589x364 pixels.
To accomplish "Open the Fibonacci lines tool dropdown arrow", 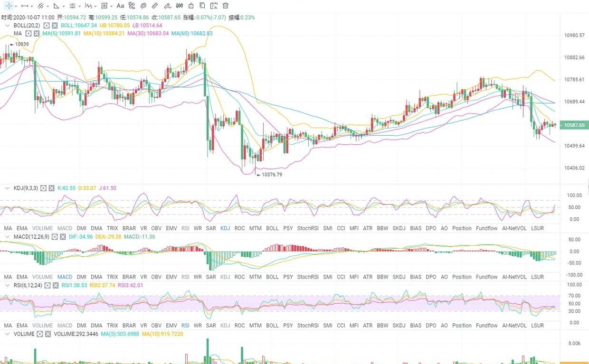I will tap(79, 6).
